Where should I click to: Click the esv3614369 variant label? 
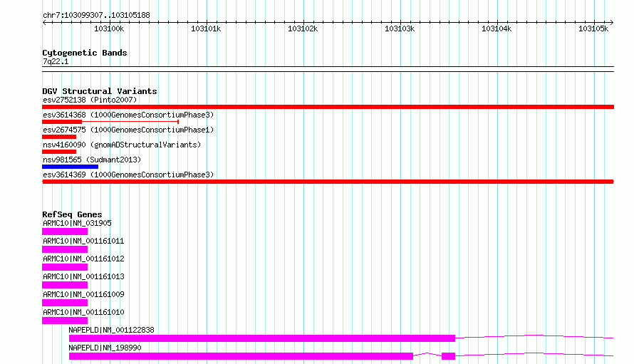click(x=128, y=175)
